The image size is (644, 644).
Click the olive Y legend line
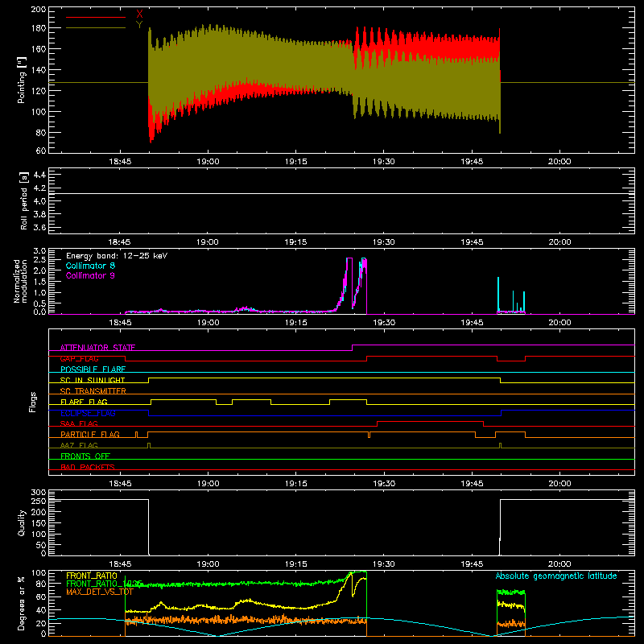click(96, 28)
